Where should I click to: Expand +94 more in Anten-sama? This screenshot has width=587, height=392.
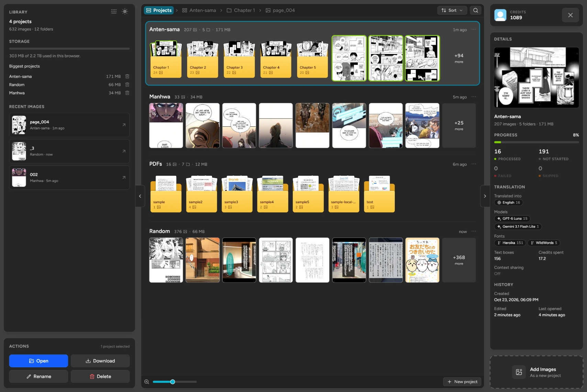(459, 58)
